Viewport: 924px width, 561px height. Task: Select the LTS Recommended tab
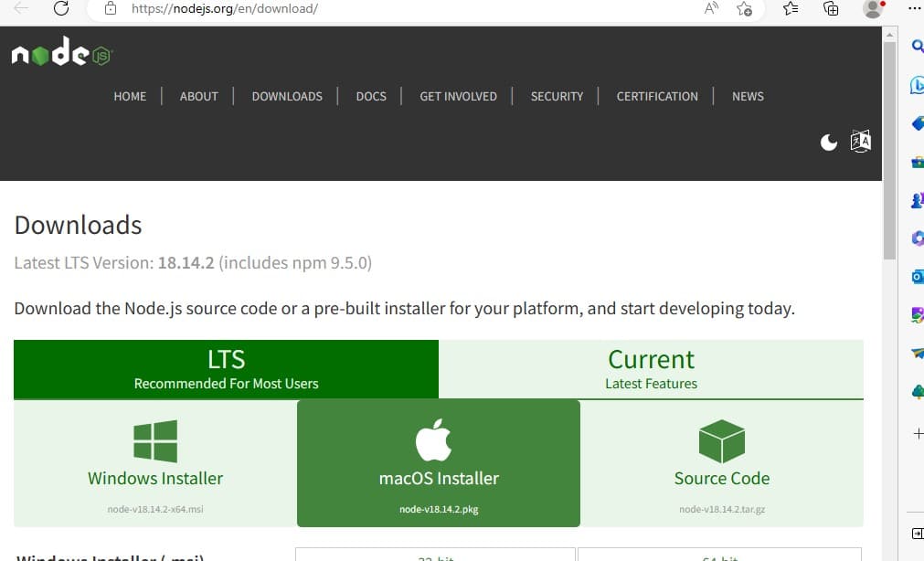click(227, 369)
